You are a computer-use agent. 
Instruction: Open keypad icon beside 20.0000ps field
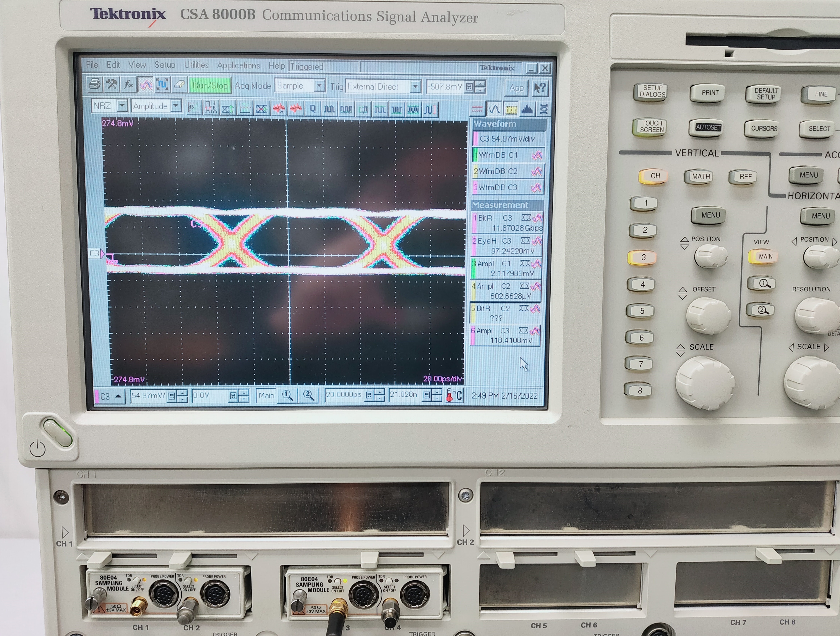pos(369,395)
